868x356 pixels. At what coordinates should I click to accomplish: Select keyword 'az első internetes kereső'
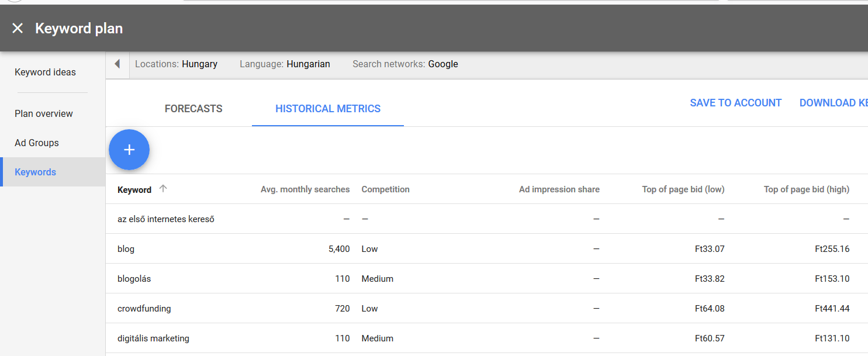tap(166, 219)
